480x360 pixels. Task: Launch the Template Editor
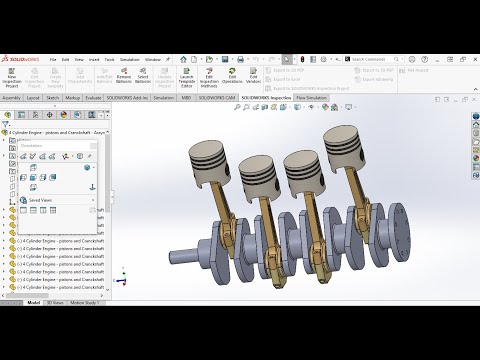pyautogui.click(x=187, y=78)
